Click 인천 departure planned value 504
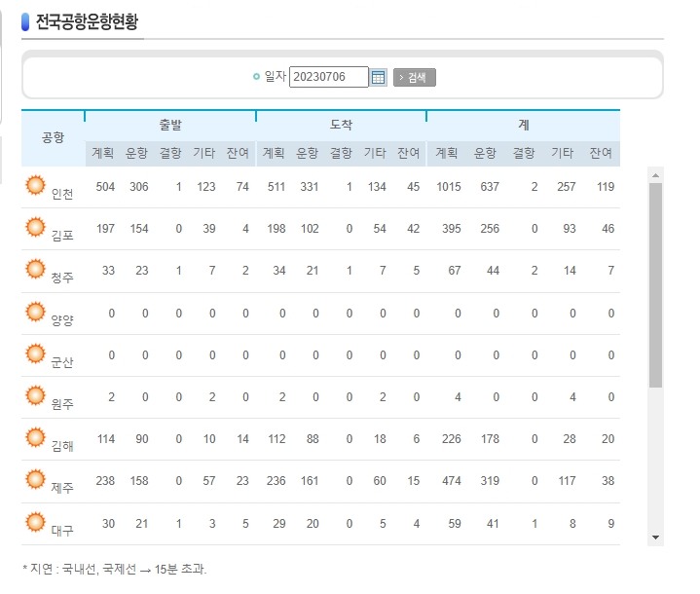This screenshot has height=594, width=700. point(105,187)
